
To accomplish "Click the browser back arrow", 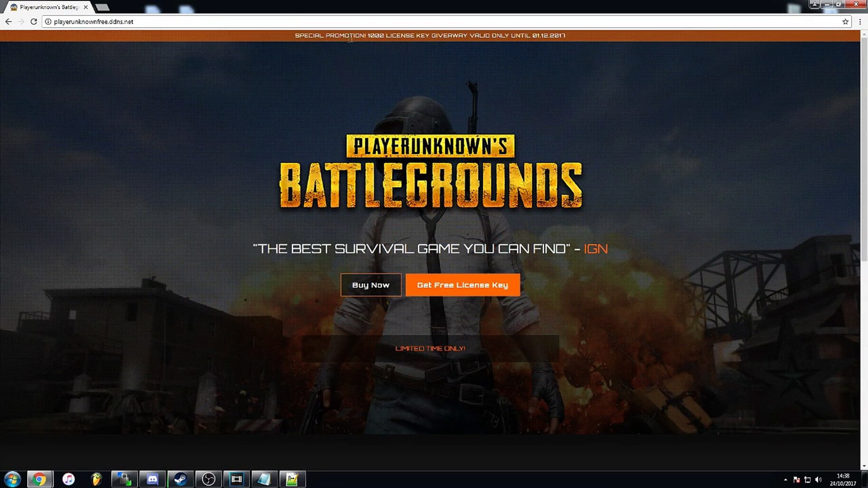I will tap(9, 21).
